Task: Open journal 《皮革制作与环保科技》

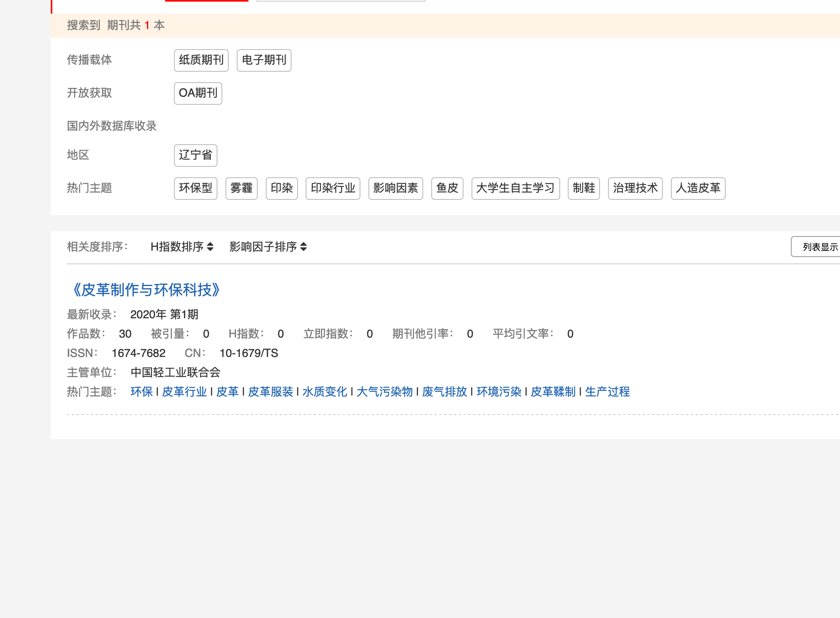Action: click(x=147, y=290)
